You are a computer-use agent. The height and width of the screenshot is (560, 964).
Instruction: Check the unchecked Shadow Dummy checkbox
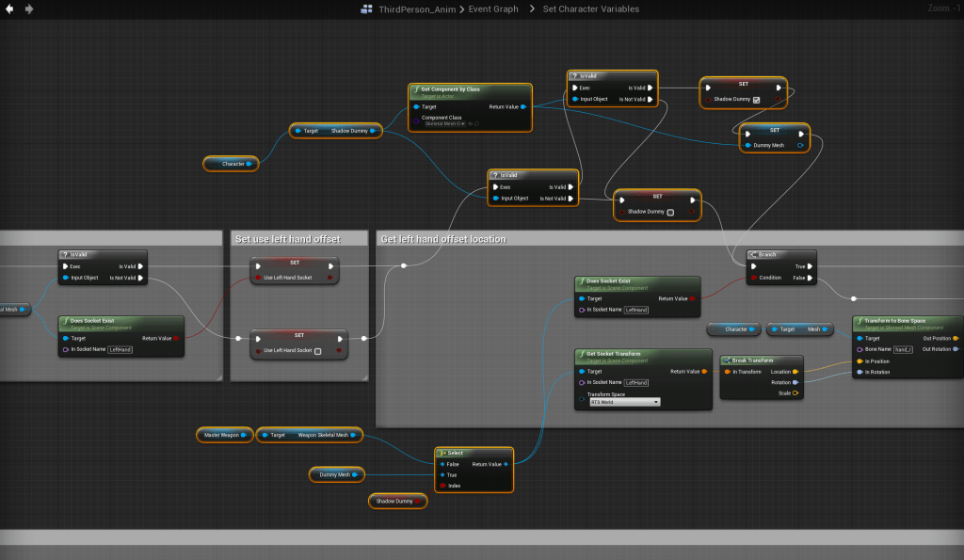(669, 213)
